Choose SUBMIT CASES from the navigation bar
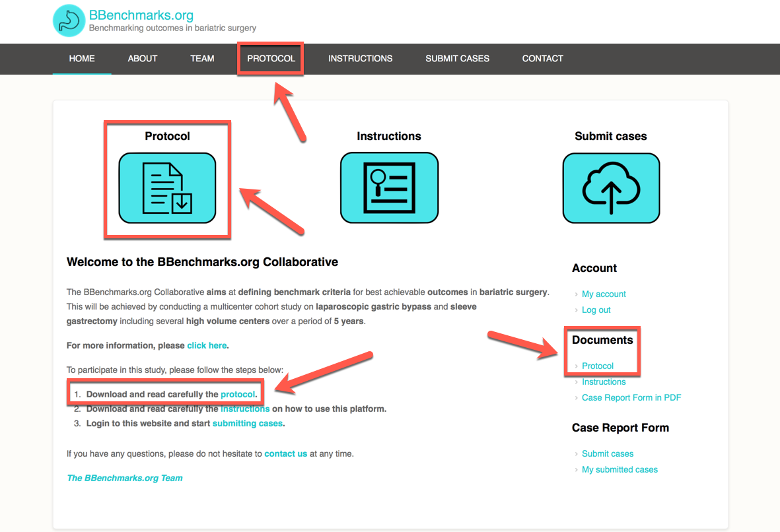Viewport: 780px width, 532px height. point(457,59)
